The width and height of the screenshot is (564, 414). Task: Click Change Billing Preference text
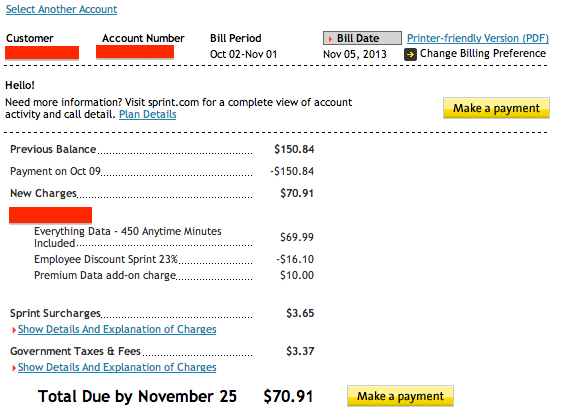(x=483, y=54)
